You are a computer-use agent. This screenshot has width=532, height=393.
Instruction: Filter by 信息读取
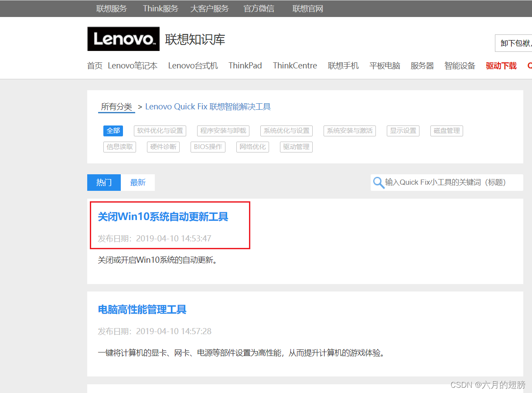point(119,147)
